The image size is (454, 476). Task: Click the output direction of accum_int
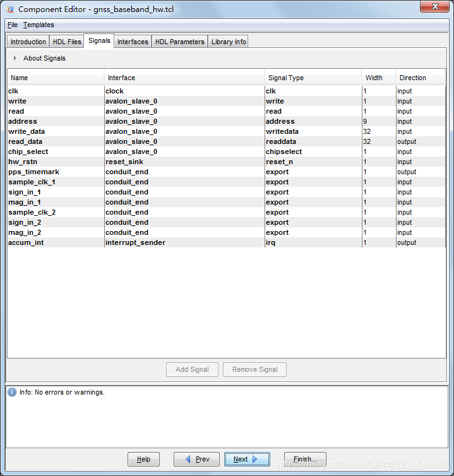421,242
